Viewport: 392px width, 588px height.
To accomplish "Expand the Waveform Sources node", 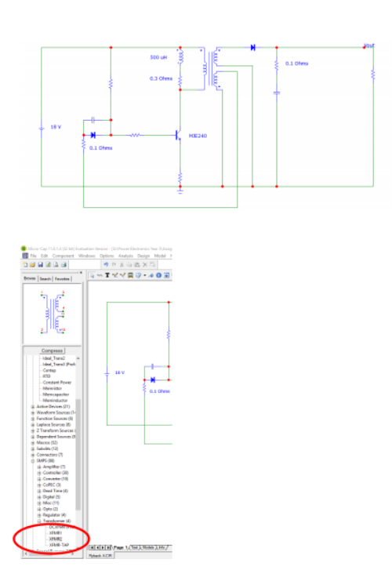I will coord(33,412).
